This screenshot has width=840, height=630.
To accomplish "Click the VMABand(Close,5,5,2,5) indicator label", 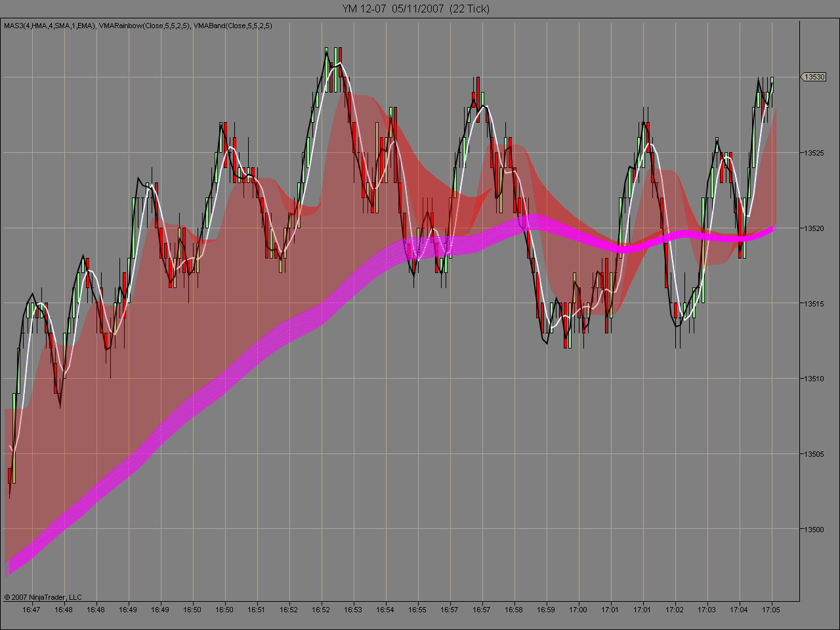I will (233, 26).
